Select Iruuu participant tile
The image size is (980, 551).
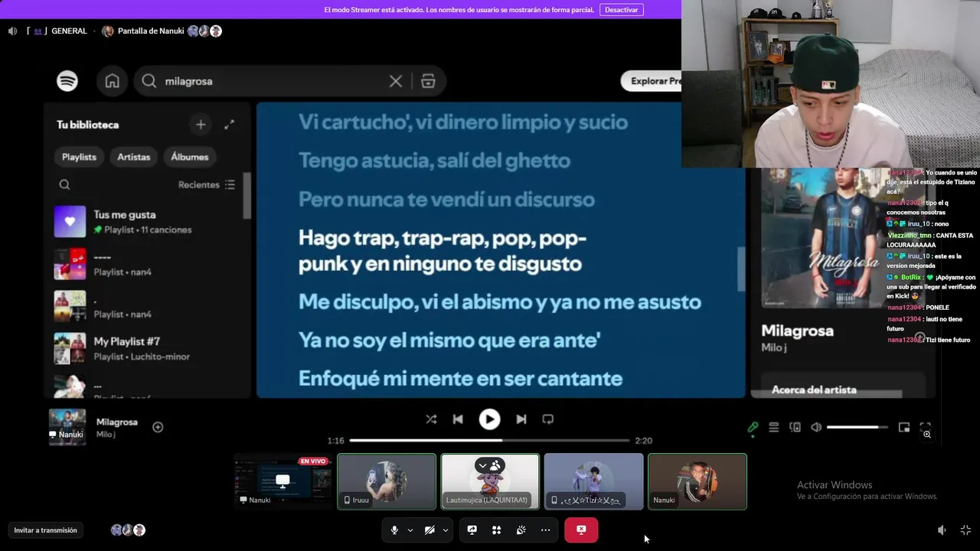(387, 481)
